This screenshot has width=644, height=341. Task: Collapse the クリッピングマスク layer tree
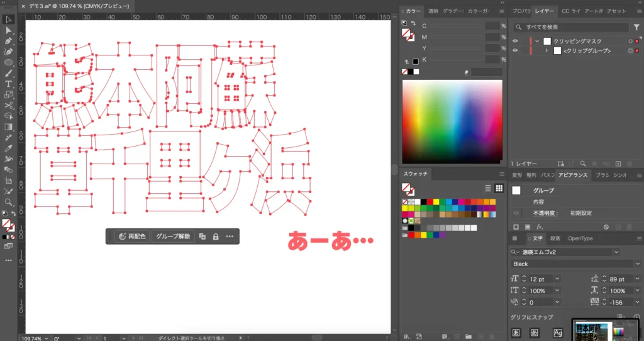tap(537, 41)
